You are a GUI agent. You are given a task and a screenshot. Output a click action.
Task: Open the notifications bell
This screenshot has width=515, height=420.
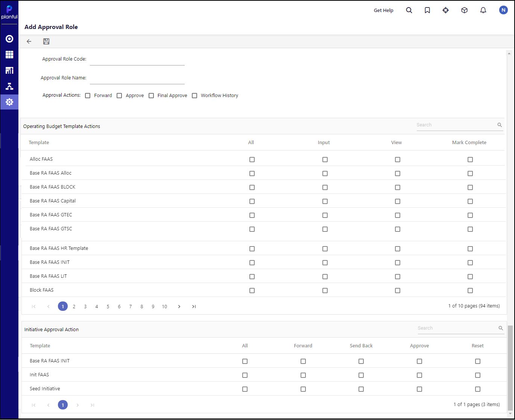pyautogui.click(x=483, y=10)
